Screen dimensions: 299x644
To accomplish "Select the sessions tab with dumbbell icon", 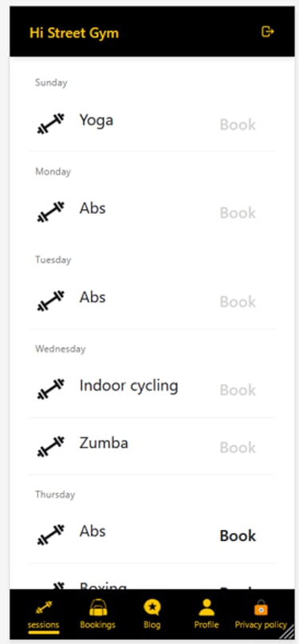I will click(44, 614).
